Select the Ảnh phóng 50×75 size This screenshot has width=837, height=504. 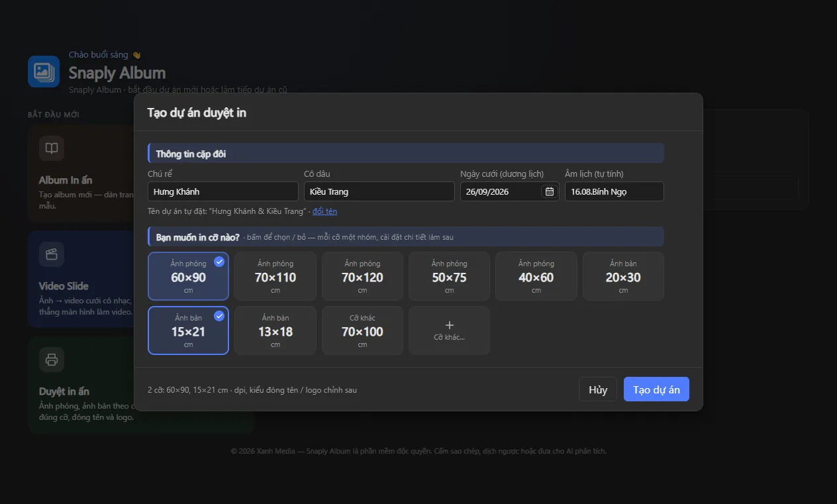tap(449, 276)
